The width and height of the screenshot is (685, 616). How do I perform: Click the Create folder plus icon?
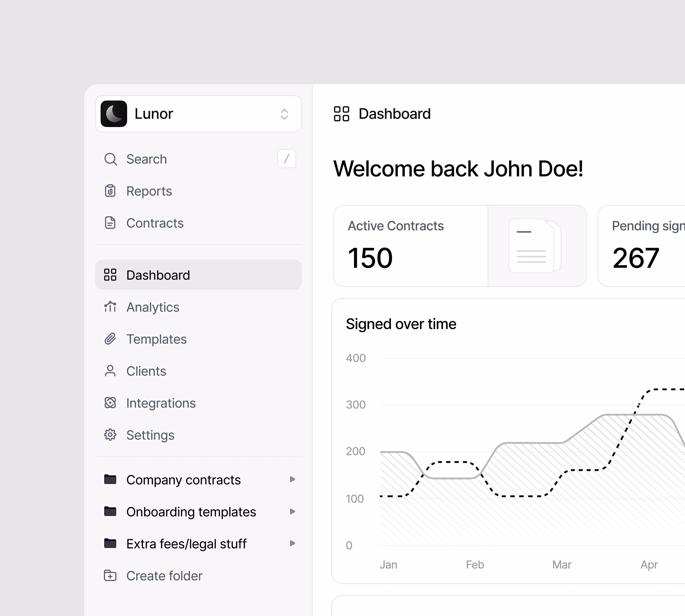[110, 575]
